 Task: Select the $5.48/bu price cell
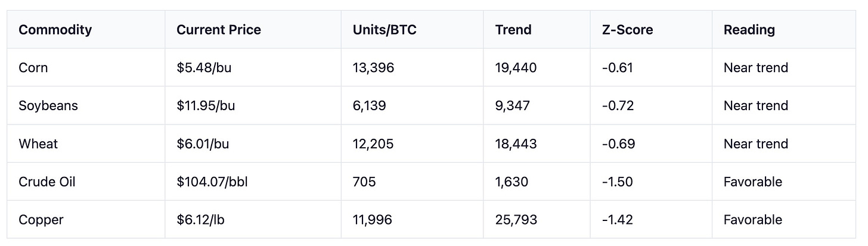(204, 68)
